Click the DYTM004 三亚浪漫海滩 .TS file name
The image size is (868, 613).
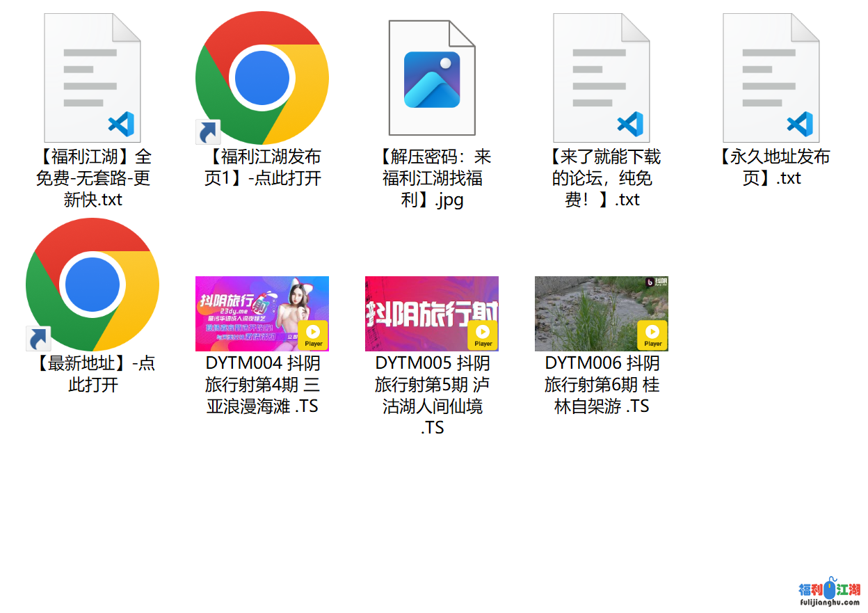click(262, 385)
